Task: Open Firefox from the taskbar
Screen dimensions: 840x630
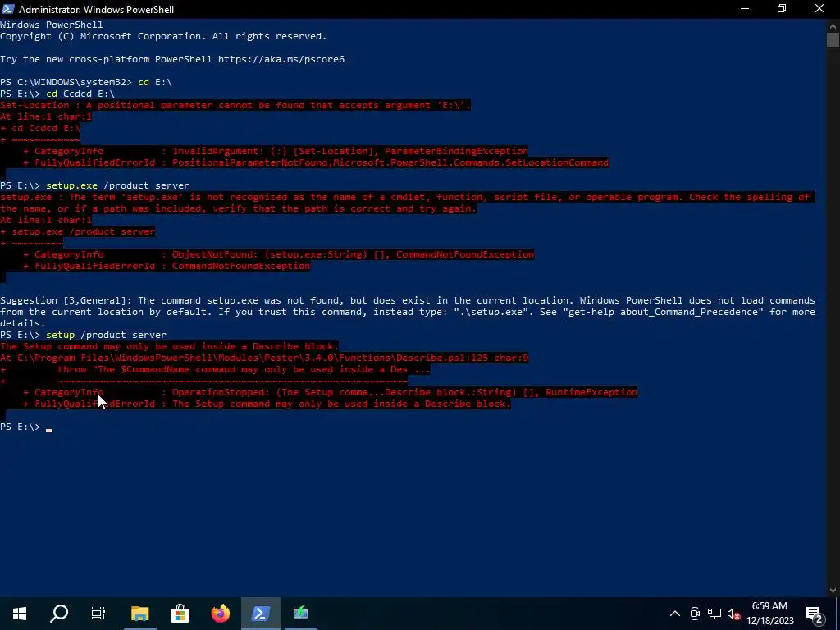Action: (220, 614)
